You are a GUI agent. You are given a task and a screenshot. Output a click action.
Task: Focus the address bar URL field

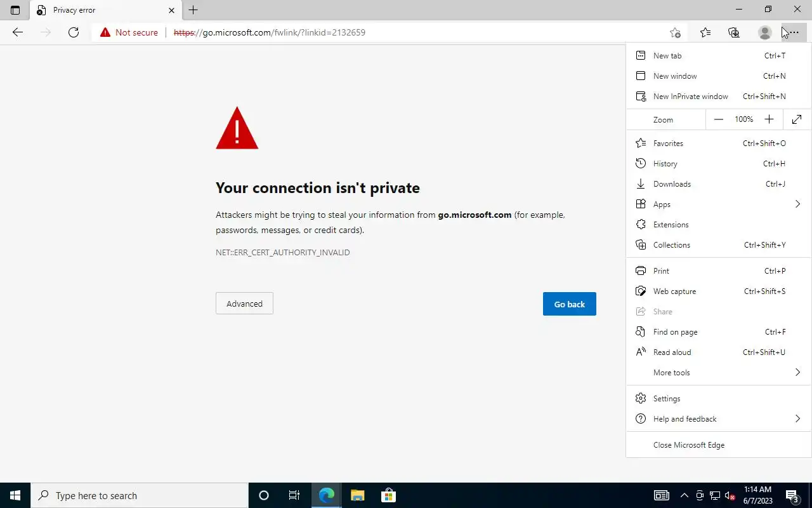pyautogui.click(x=419, y=32)
